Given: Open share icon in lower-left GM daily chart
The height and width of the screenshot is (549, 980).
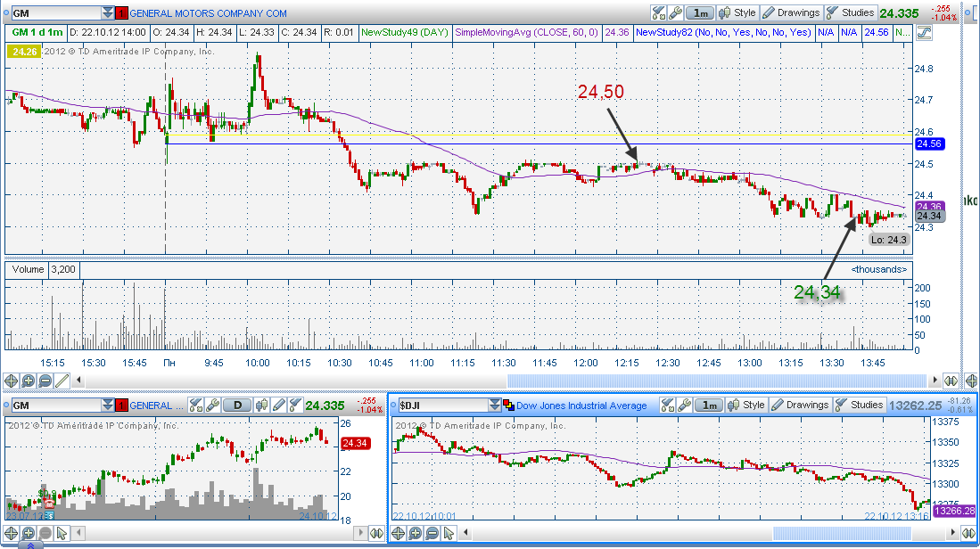Looking at the screenshot, I should click(x=195, y=406).
